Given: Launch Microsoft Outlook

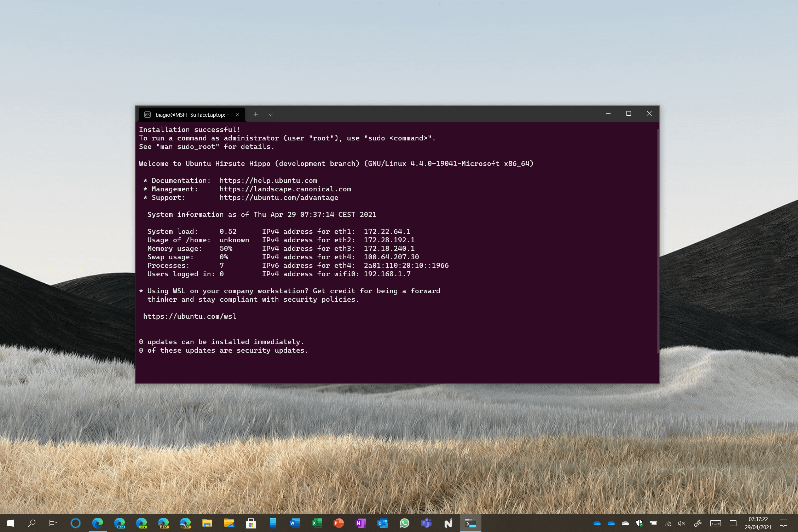Looking at the screenshot, I should point(383,523).
